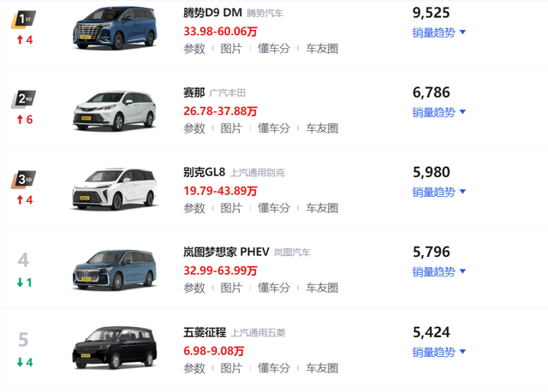Open 懂车分 for 别克GL8
Viewport: 548px width, 392px height.
(274, 208)
